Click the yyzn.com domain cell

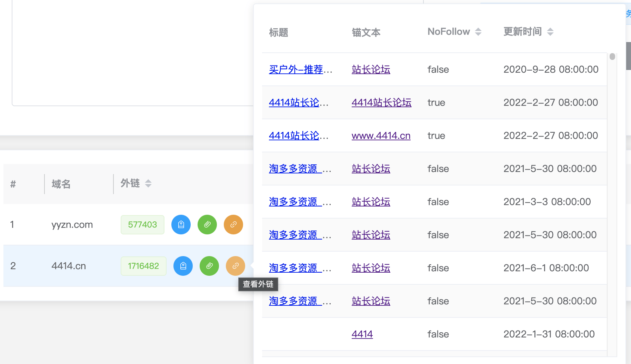point(72,225)
